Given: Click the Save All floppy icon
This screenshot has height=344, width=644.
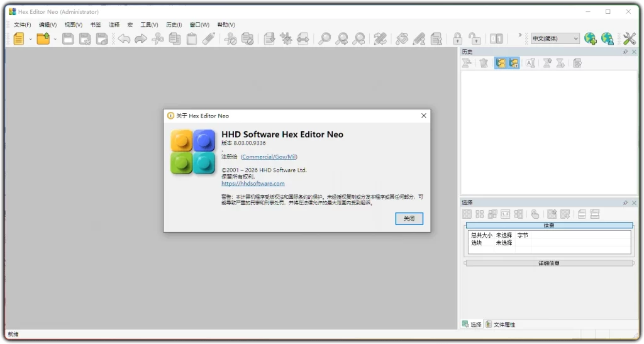Looking at the screenshot, I should (x=102, y=38).
